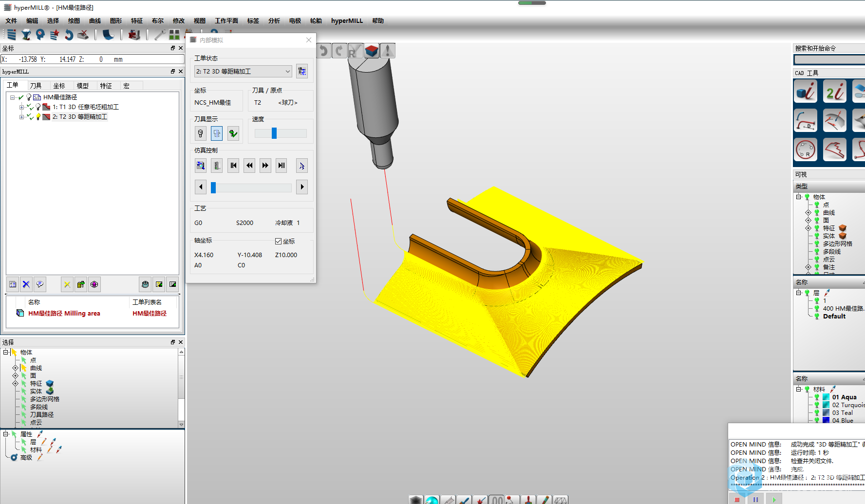The image size is (865, 504).
Task: Open the 分析 menu
Action: pyautogui.click(x=274, y=21)
